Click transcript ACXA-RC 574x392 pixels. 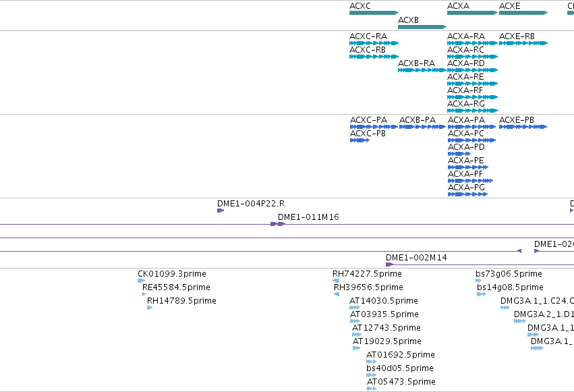point(472,57)
